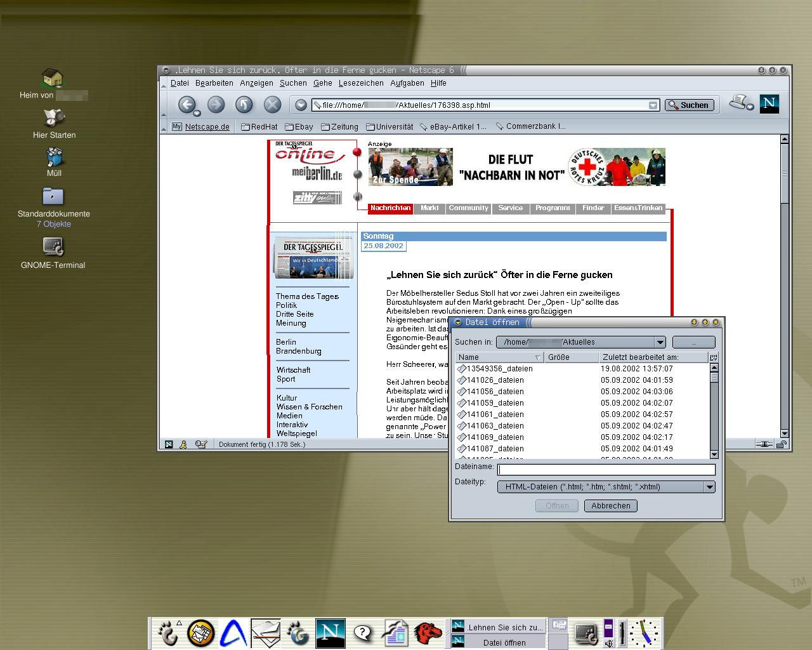
Task: Open the Hilfe menu
Action: coord(438,83)
